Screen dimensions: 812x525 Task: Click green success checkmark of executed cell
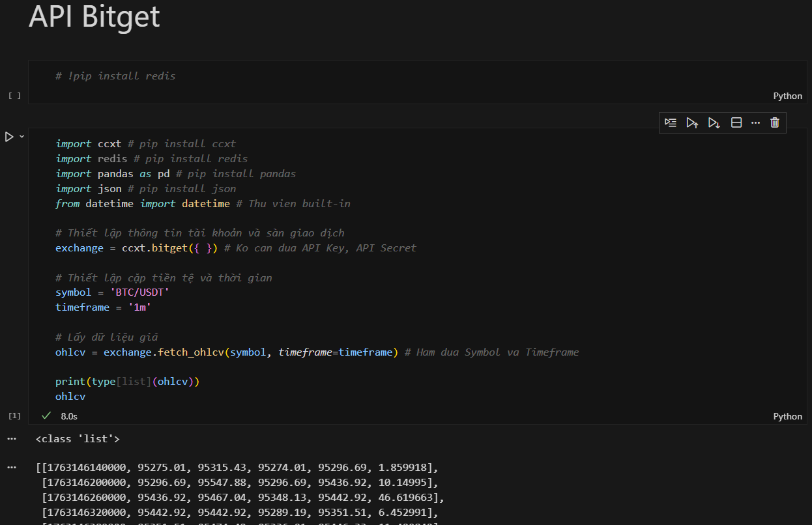46,416
